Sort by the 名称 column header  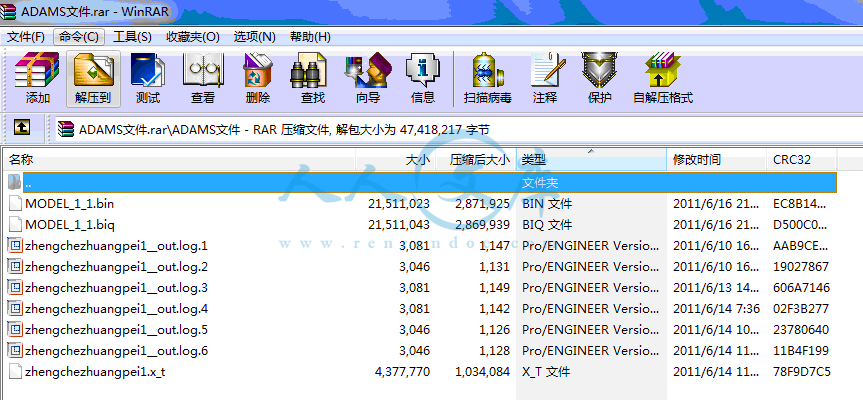point(181,160)
